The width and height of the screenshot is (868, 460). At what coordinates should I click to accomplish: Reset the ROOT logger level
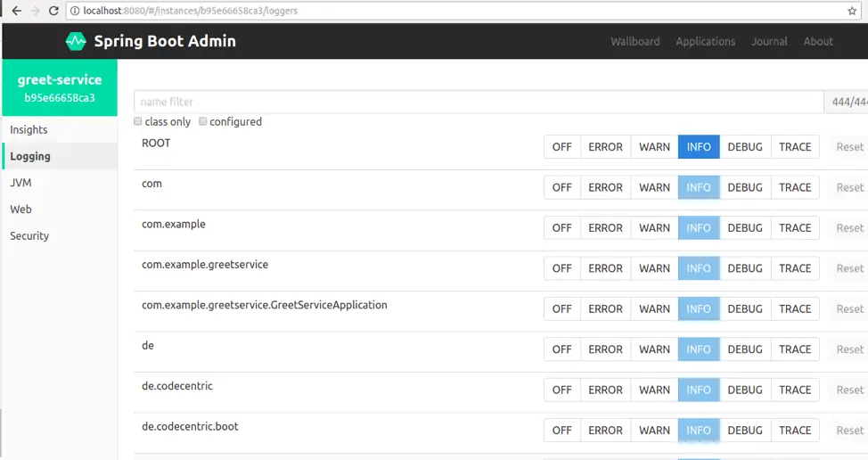tap(850, 147)
